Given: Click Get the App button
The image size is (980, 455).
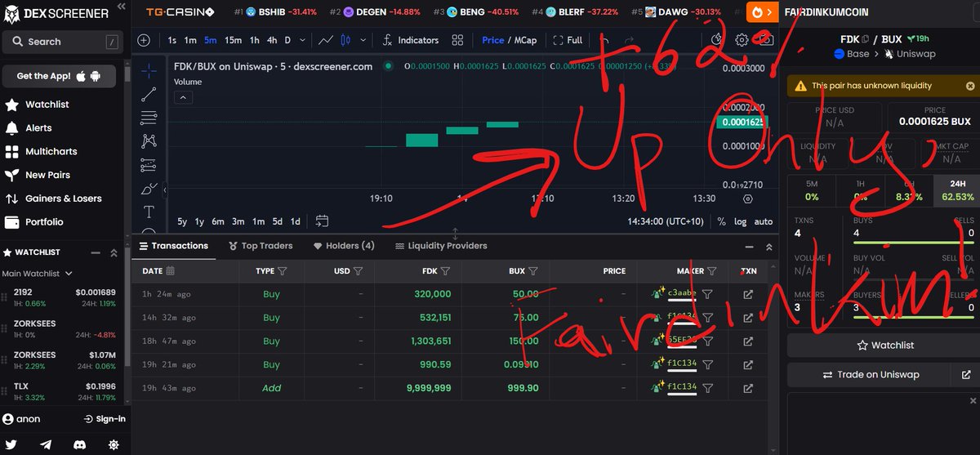Looking at the screenshot, I should click(x=59, y=76).
